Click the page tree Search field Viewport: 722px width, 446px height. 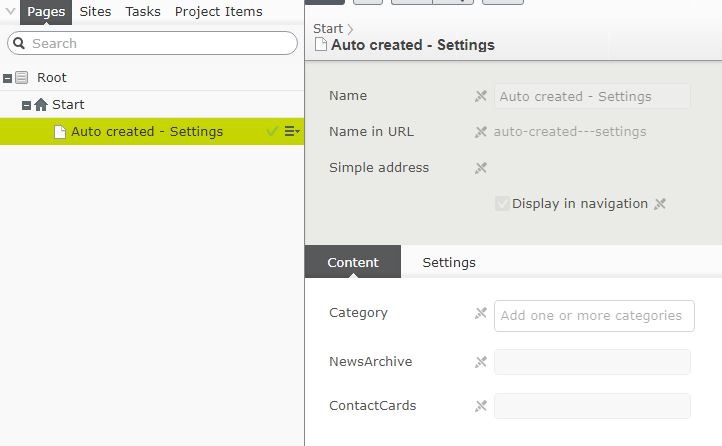coord(160,44)
